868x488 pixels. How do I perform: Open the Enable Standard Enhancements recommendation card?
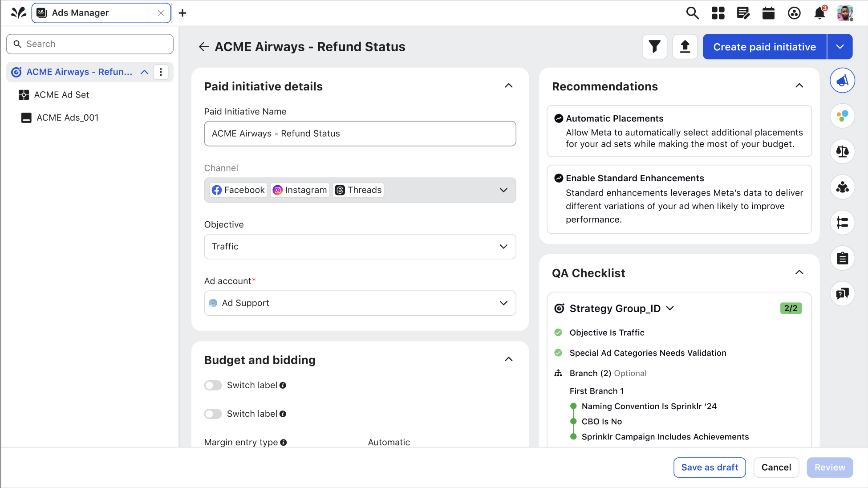tap(679, 199)
